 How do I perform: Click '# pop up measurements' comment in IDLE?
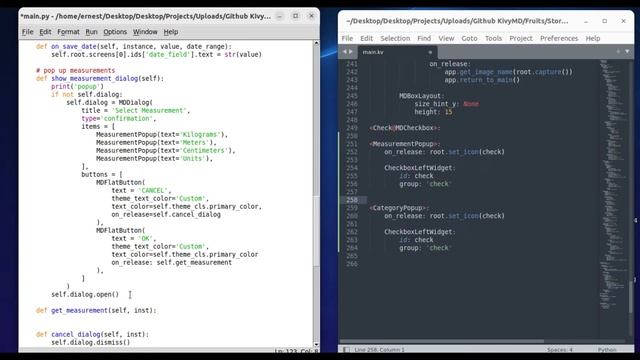click(x=76, y=71)
